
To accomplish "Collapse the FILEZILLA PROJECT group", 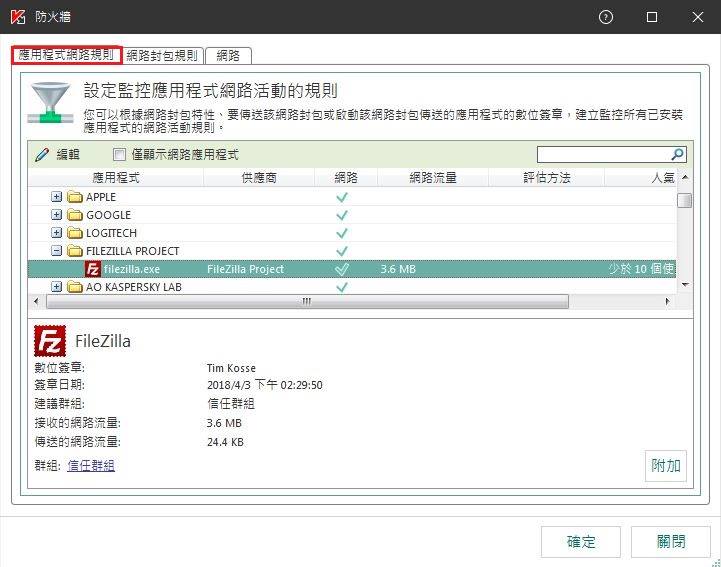I will (x=57, y=251).
